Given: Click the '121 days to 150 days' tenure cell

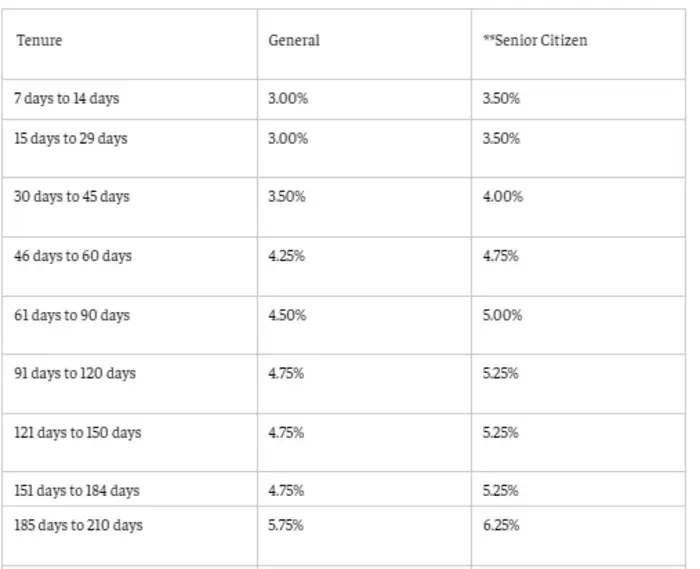Looking at the screenshot, I should click(x=77, y=433).
